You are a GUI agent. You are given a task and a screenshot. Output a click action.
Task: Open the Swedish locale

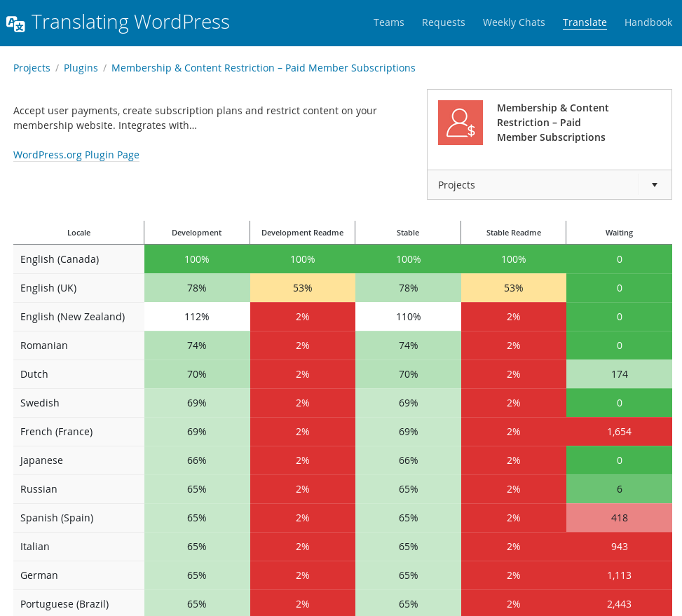coord(39,403)
